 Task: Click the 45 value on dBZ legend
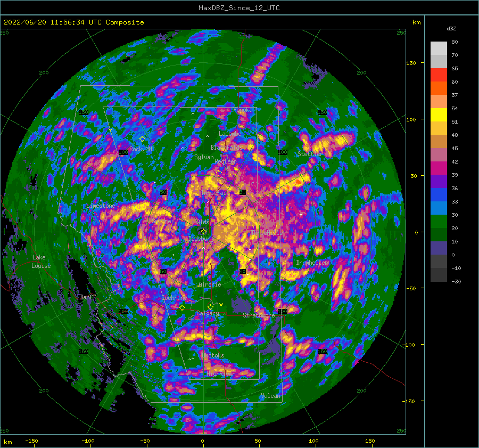coord(455,148)
